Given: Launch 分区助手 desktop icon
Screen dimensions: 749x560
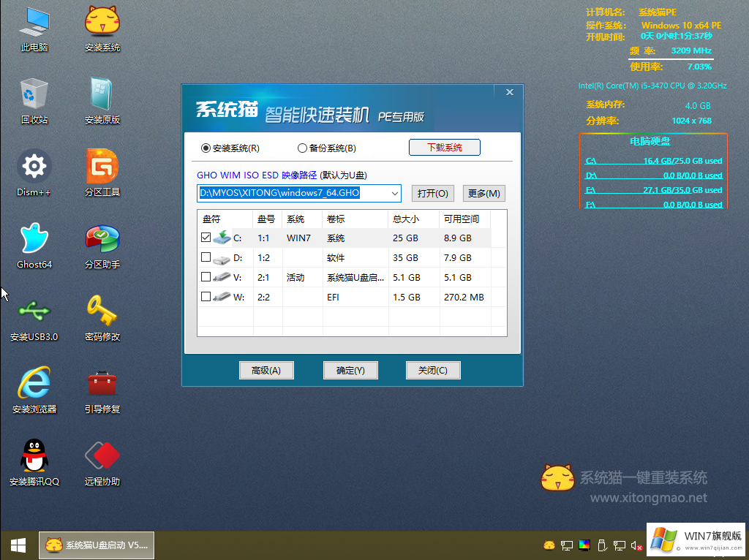Looking at the screenshot, I should 102,246.
